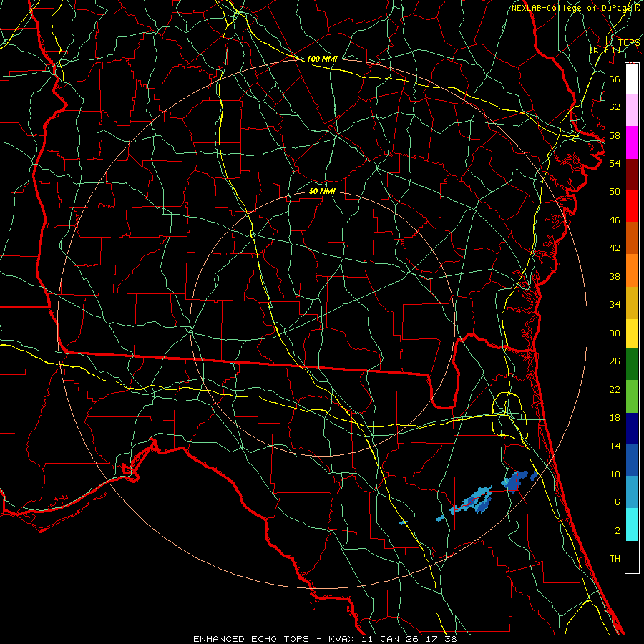Select the dark red legend swatch

coord(632,175)
